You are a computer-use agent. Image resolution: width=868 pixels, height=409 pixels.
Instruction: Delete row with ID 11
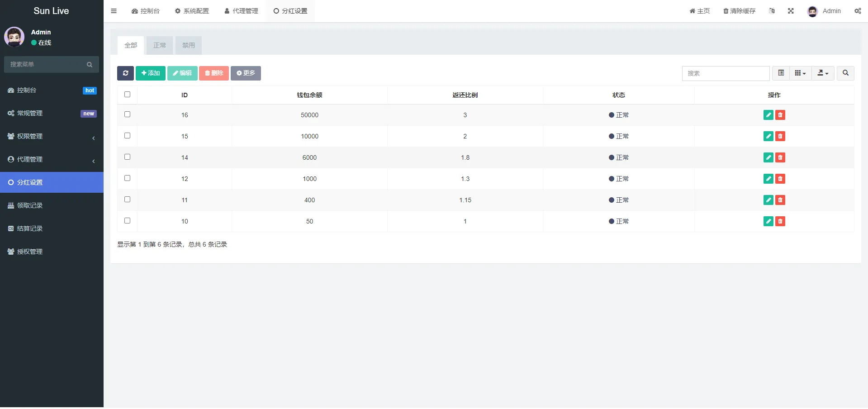[x=780, y=200]
